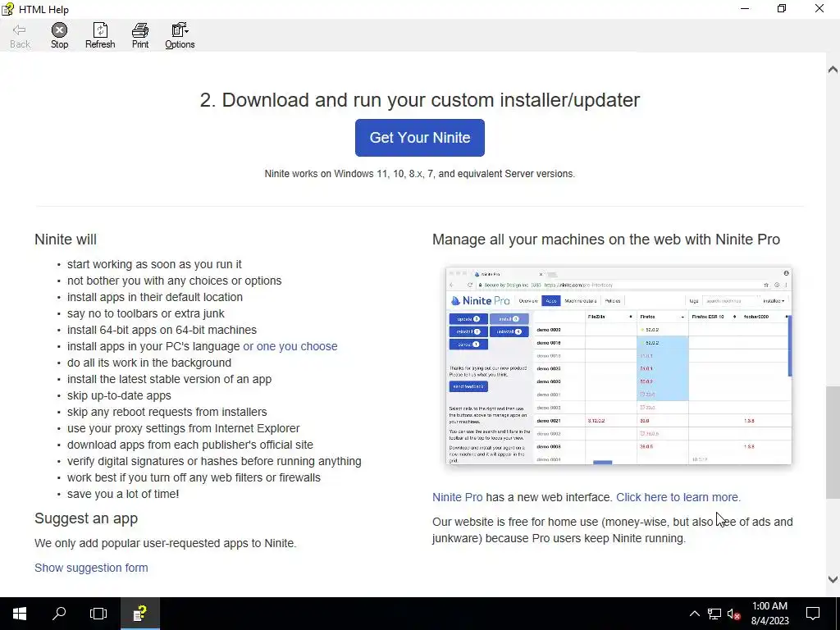Click 'save you a lot of time!' text
This screenshot has width=840, height=630.
[x=123, y=494]
